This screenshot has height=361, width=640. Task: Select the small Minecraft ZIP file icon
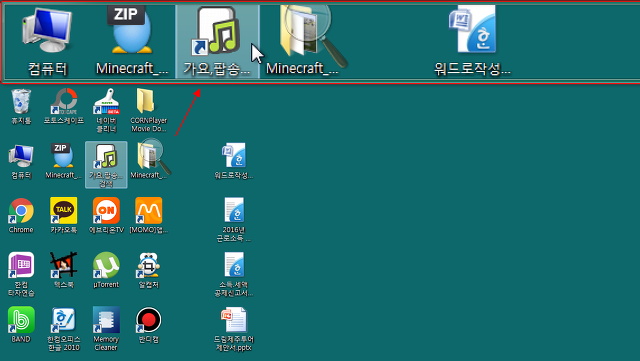[63, 161]
